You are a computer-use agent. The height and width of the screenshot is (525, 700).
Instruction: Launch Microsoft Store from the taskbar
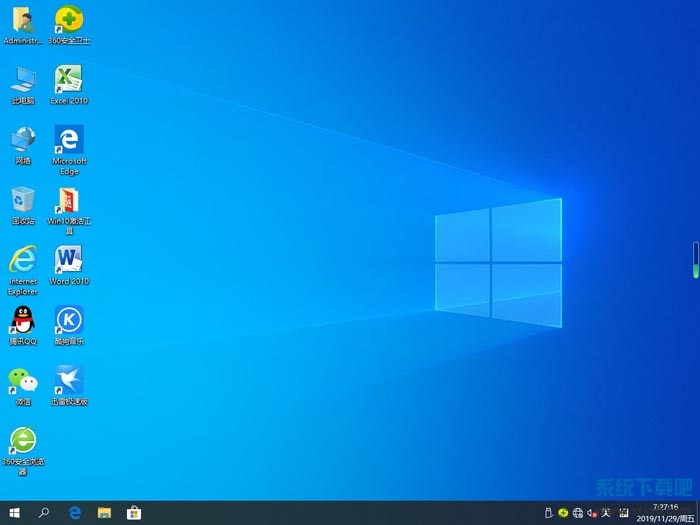coord(134,513)
